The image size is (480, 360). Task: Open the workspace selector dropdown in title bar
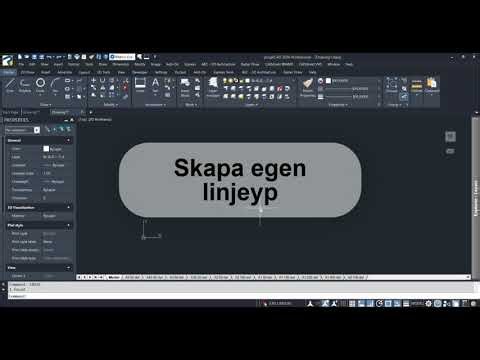122,57
